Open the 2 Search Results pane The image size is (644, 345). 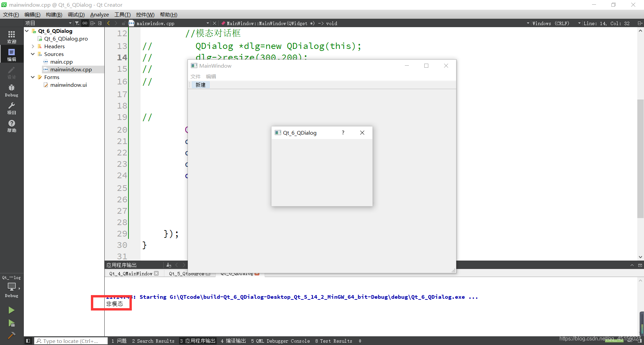pyautogui.click(x=153, y=341)
